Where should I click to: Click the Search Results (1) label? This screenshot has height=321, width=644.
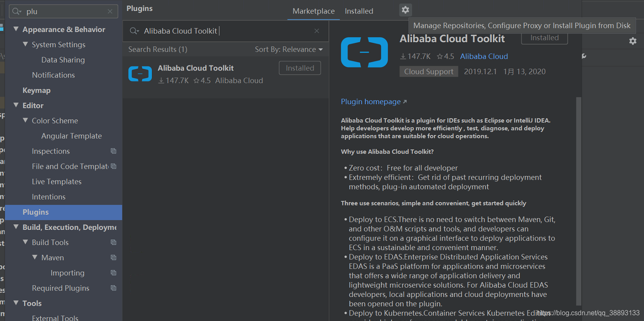click(158, 49)
